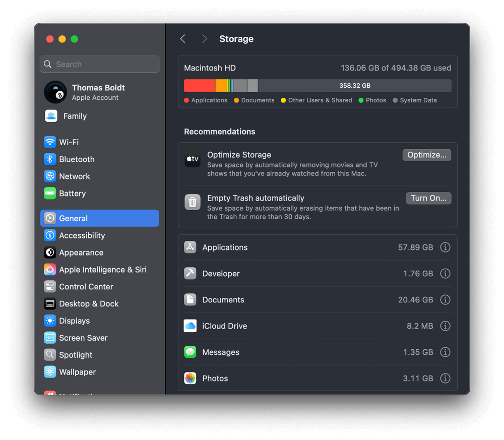Click the green Battery icon

point(50,193)
